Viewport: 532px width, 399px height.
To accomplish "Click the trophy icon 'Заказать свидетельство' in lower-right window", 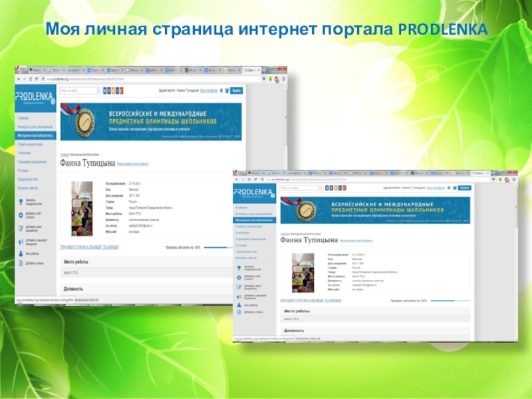I will point(239,268).
